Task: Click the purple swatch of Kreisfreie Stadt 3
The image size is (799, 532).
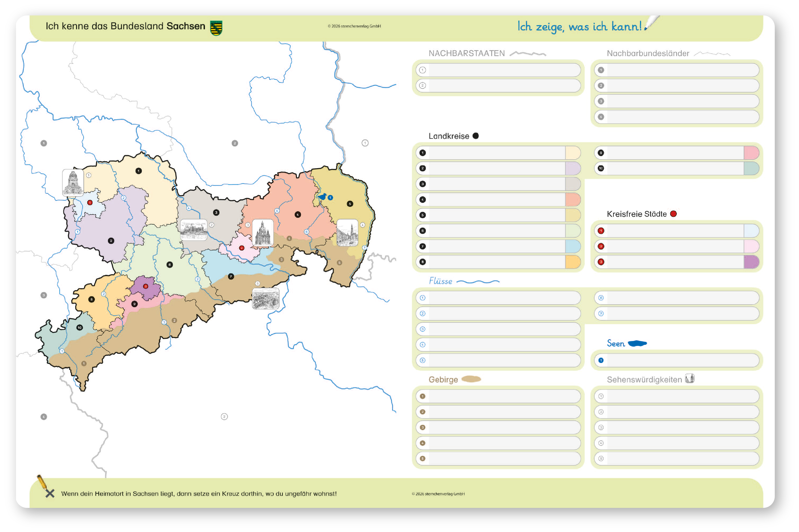Action: point(751,262)
